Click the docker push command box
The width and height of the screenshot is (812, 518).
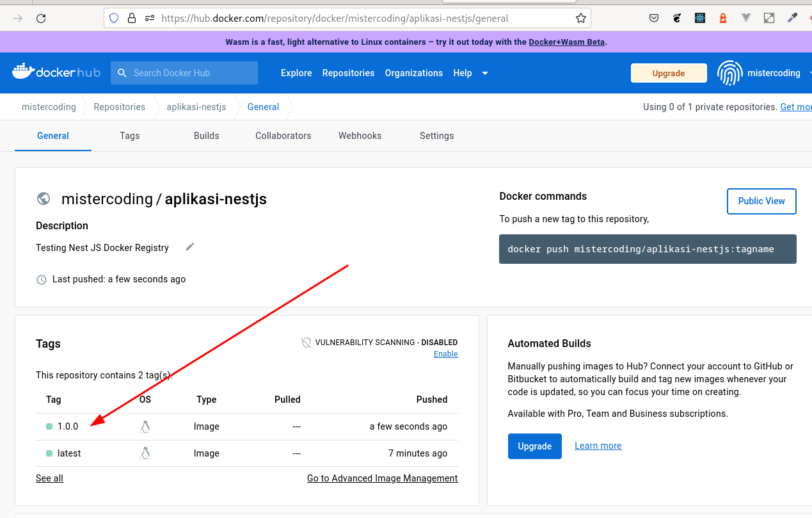click(648, 249)
